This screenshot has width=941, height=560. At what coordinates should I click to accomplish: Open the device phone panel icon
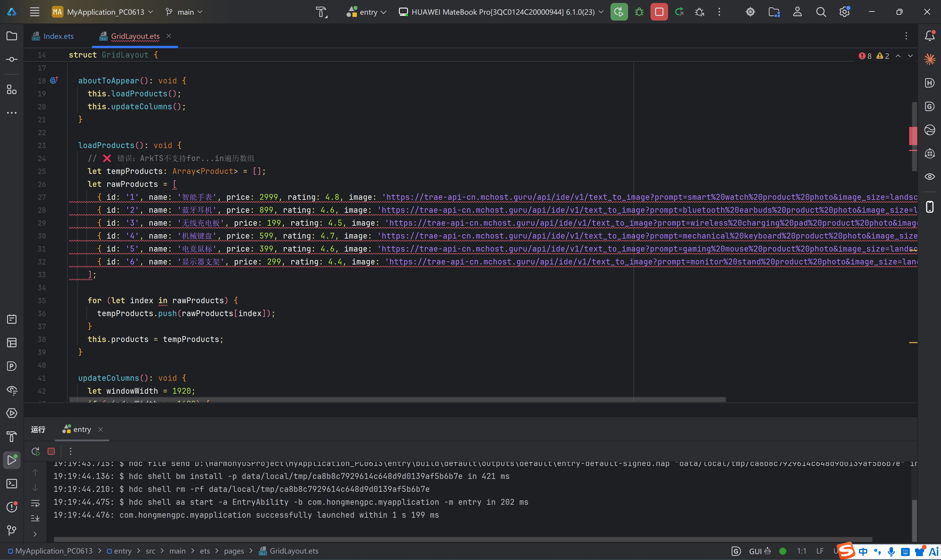(x=930, y=207)
